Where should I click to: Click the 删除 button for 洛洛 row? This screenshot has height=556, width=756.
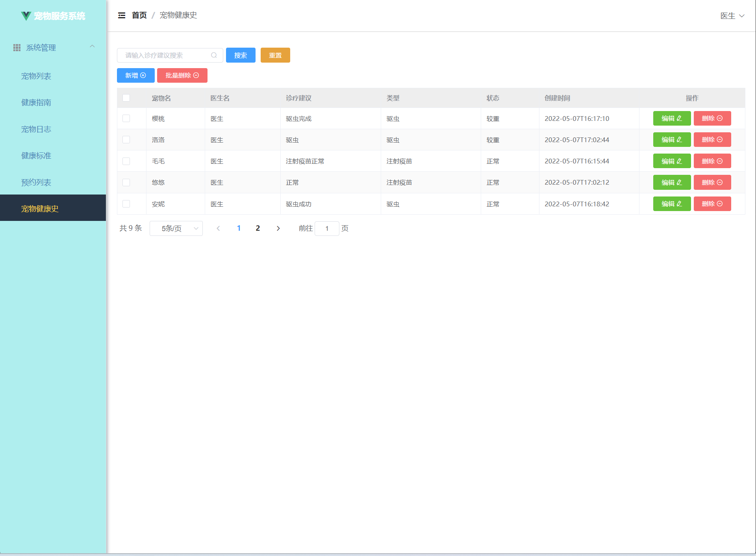pyautogui.click(x=712, y=139)
